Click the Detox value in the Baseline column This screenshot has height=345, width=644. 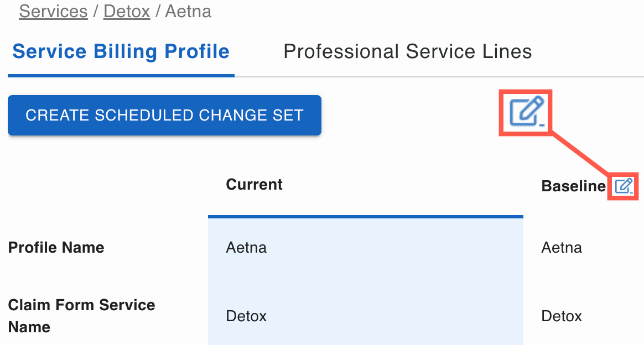point(562,316)
